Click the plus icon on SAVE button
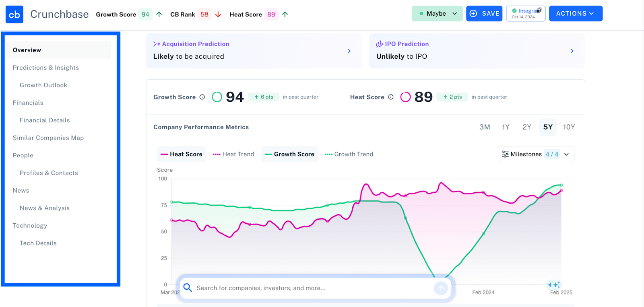644x307 pixels. click(474, 14)
